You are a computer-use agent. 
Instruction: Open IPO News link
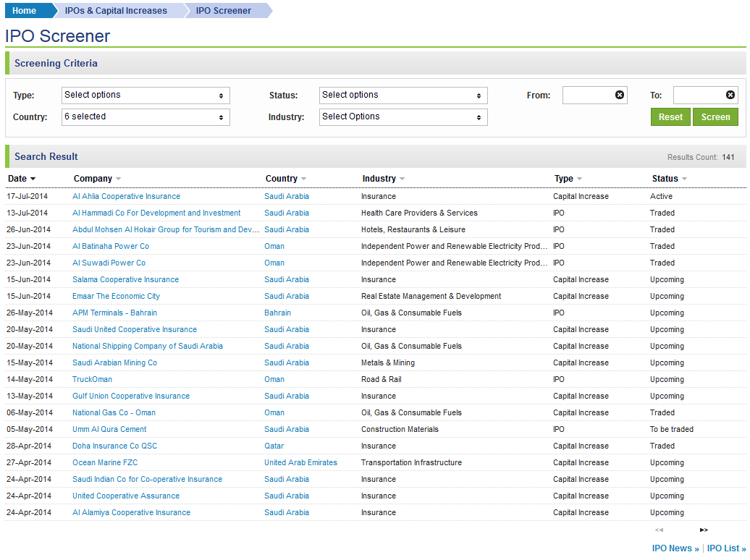coord(675,548)
